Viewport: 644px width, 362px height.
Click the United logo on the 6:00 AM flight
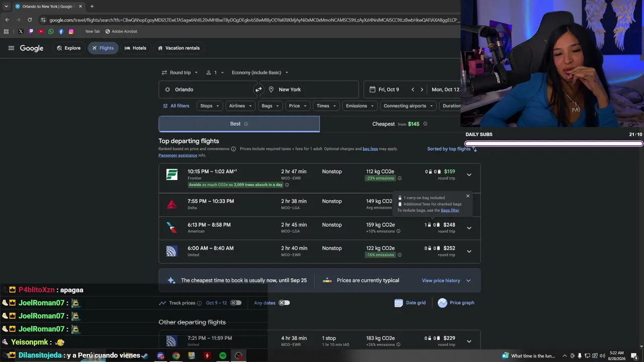(x=172, y=251)
